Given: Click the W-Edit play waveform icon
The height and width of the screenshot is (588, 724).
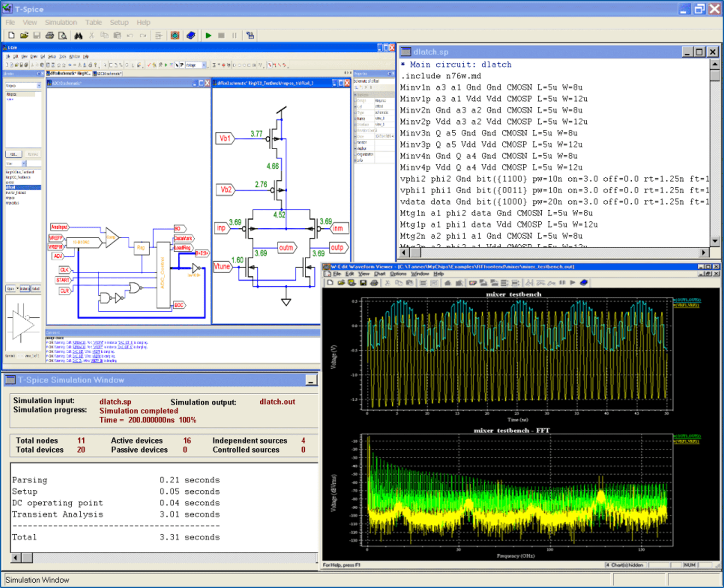Looking at the screenshot, I should (x=573, y=283).
